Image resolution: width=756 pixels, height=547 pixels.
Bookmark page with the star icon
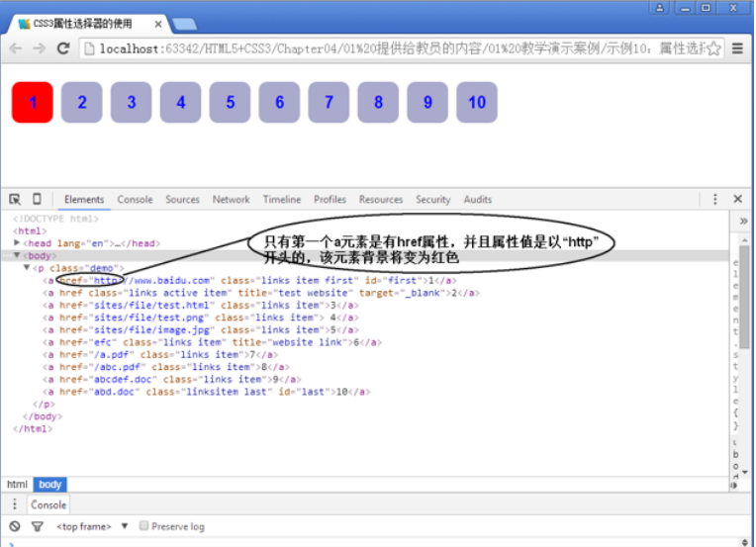click(x=713, y=48)
